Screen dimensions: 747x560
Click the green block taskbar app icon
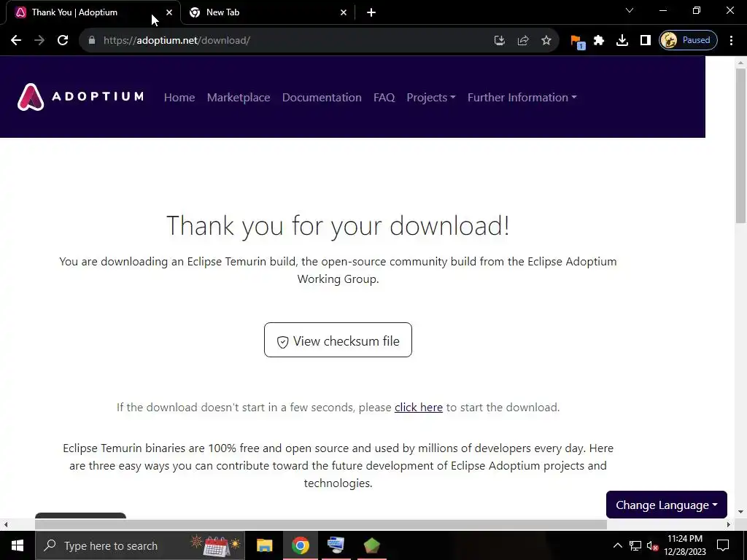[371, 545]
